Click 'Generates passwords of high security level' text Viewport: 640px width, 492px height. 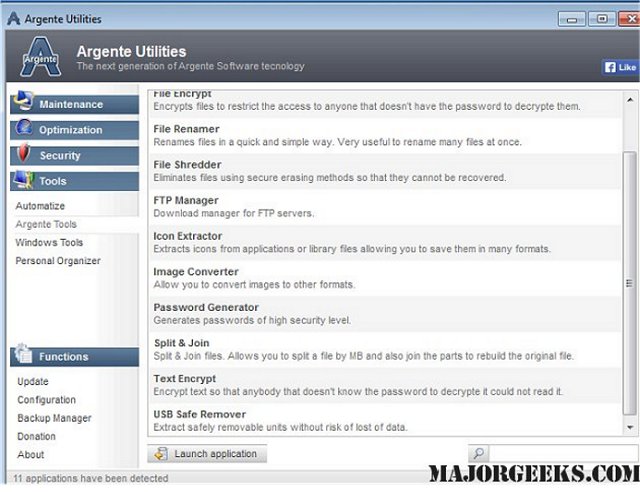tap(252, 320)
